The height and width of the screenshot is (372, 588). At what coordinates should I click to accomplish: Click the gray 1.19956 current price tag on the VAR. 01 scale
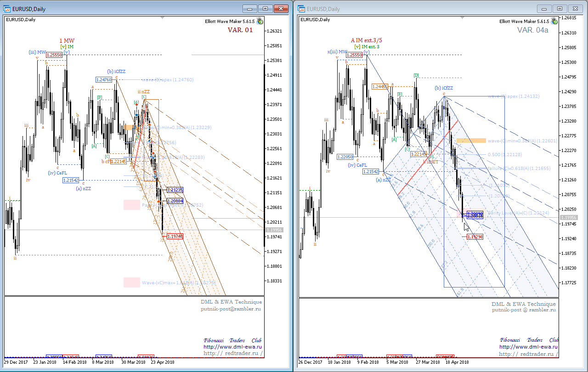pyautogui.click(x=275, y=230)
